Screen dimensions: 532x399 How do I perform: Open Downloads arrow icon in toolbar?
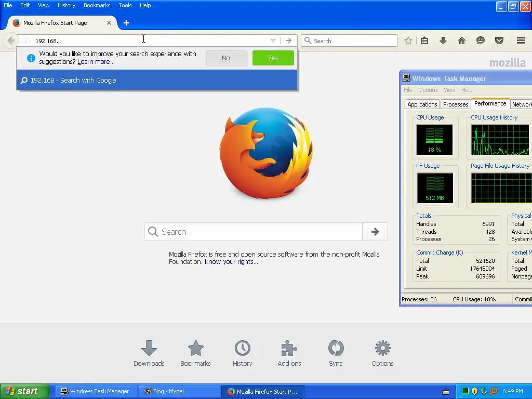[443, 41]
